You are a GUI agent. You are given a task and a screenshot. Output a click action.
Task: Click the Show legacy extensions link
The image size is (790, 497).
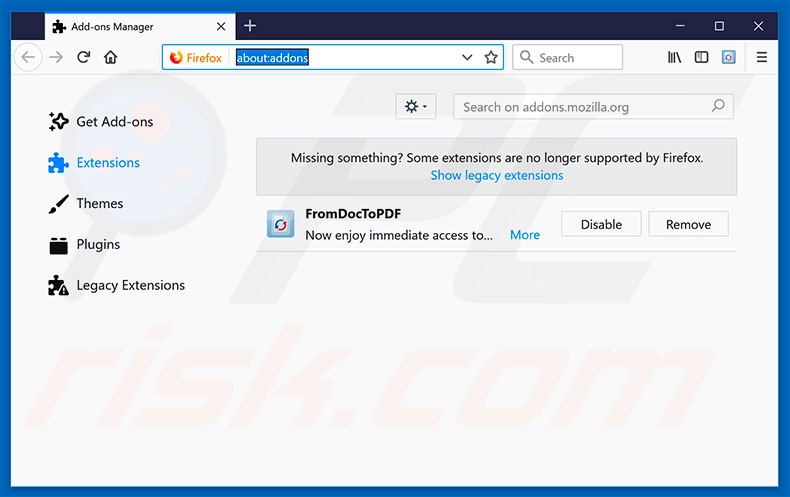[x=497, y=175]
